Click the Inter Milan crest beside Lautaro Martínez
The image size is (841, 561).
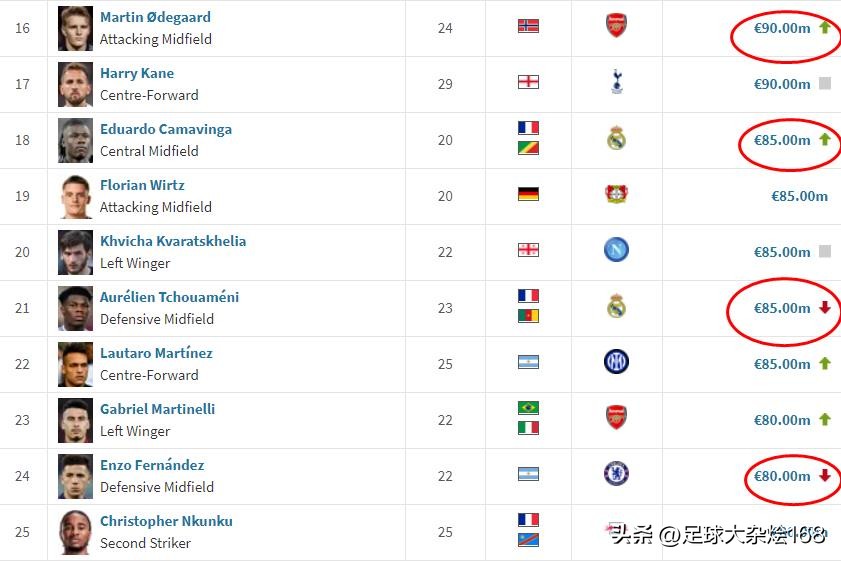(x=617, y=363)
